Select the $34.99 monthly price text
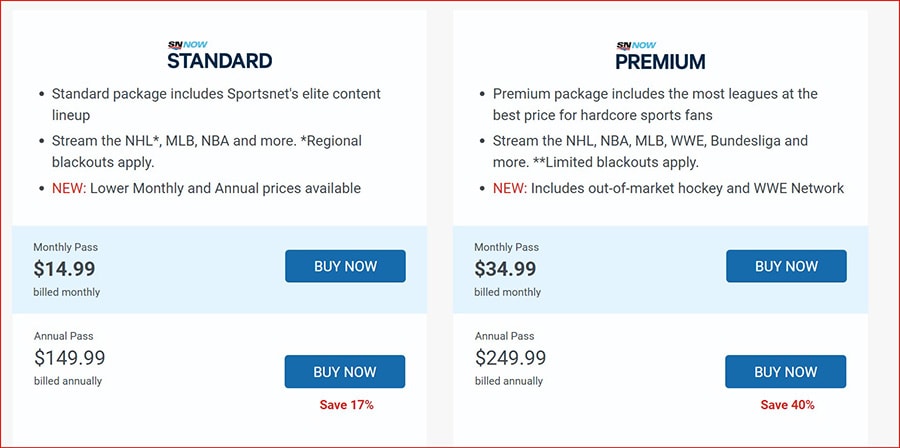The image size is (900, 448). (505, 269)
